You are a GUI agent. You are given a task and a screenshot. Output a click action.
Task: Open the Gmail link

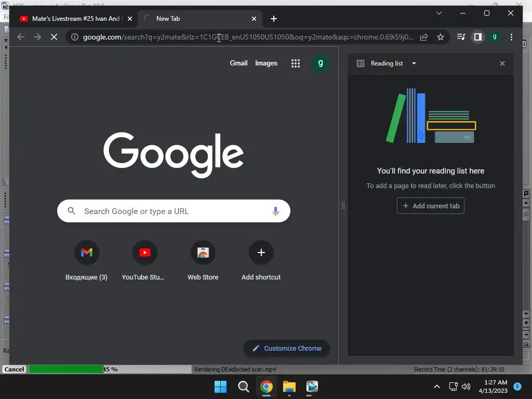click(238, 63)
